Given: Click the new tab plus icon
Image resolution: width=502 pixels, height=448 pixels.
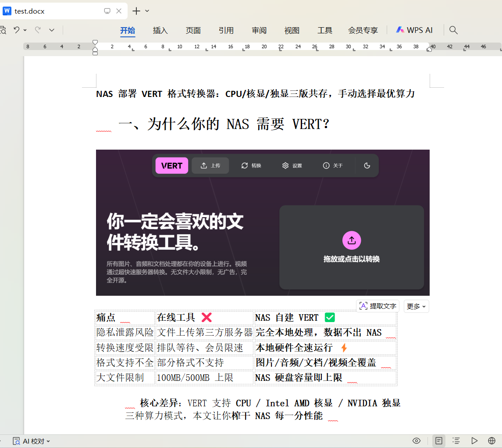Looking at the screenshot, I should 136,11.
